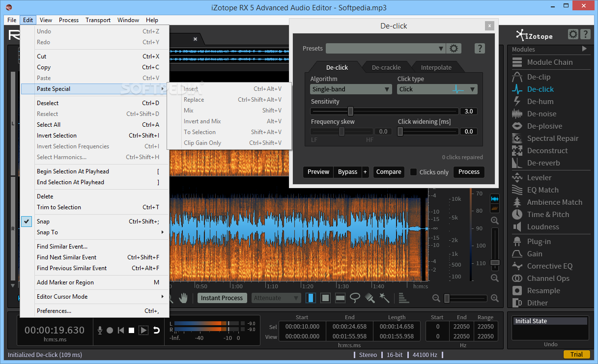The width and height of the screenshot is (598, 364).
Task: Click the Preview button
Action: point(318,172)
